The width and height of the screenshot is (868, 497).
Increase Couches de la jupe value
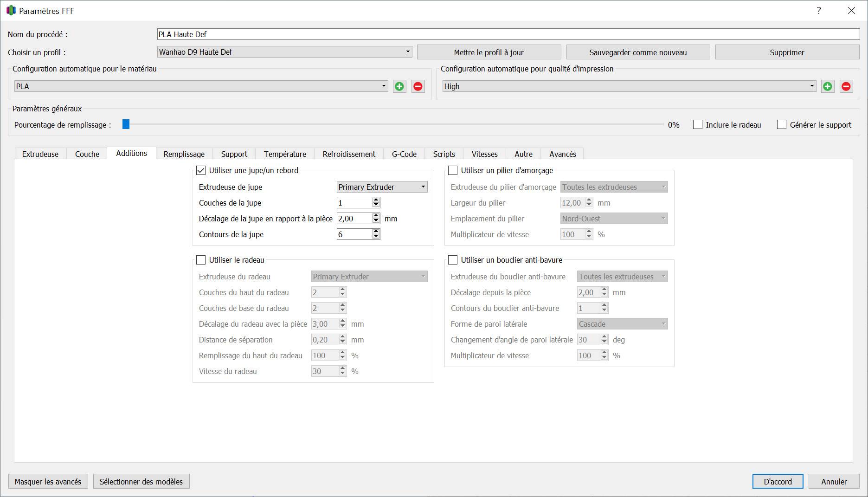(x=376, y=200)
